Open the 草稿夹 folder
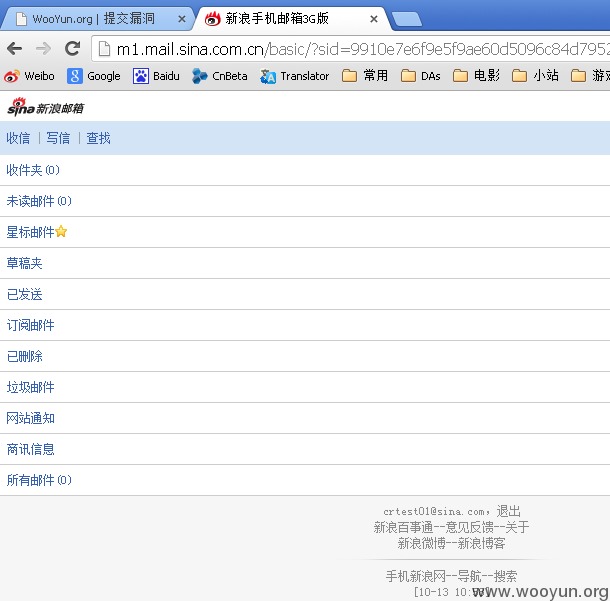This screenshot has height=601, width=610. (x=24, y=263)
